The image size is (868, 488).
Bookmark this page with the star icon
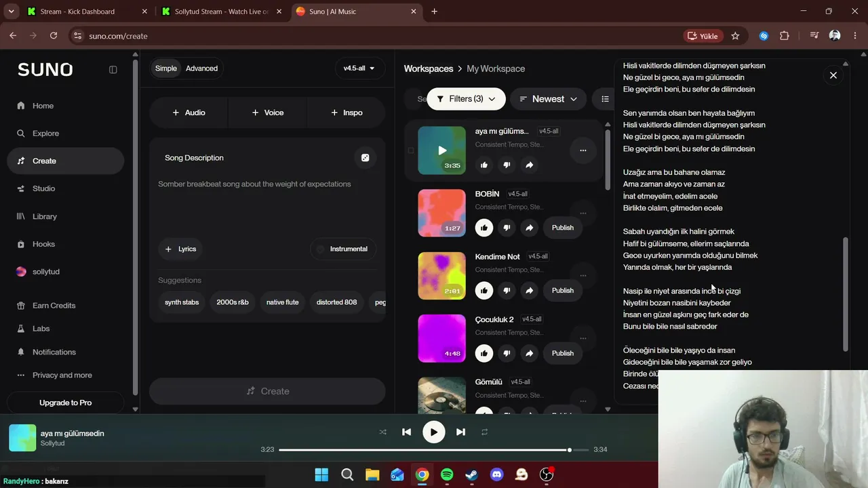point(735,36)
